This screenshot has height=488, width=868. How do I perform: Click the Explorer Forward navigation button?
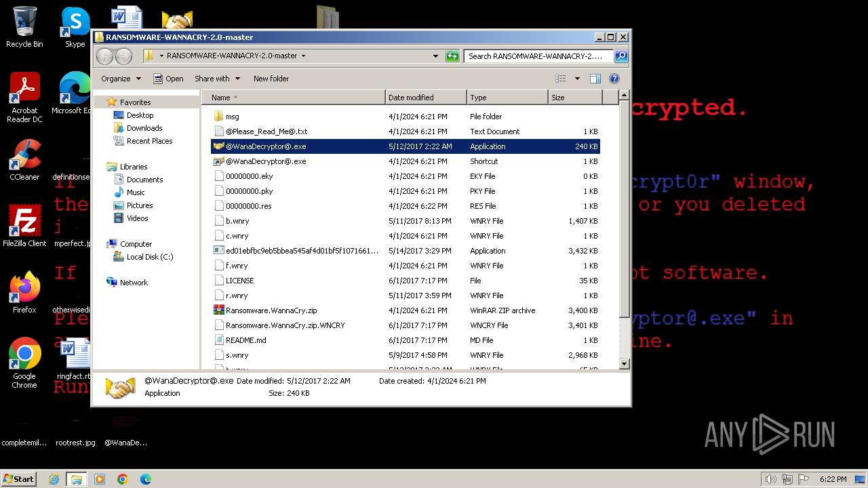[x=123, y=56]
